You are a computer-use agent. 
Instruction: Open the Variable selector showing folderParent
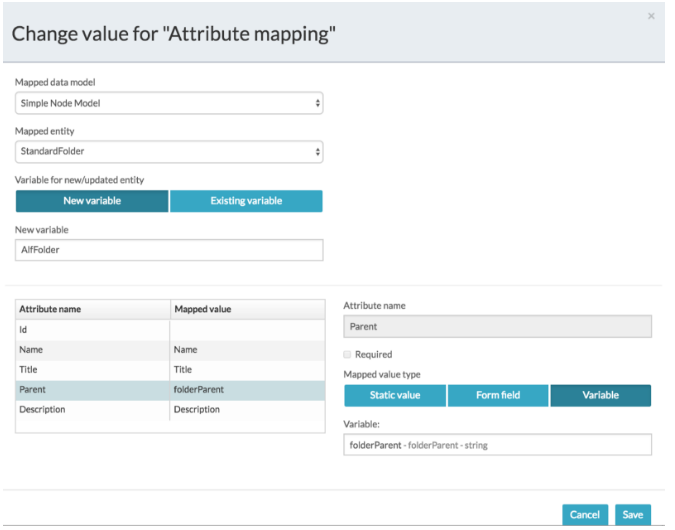coord(498,445)
